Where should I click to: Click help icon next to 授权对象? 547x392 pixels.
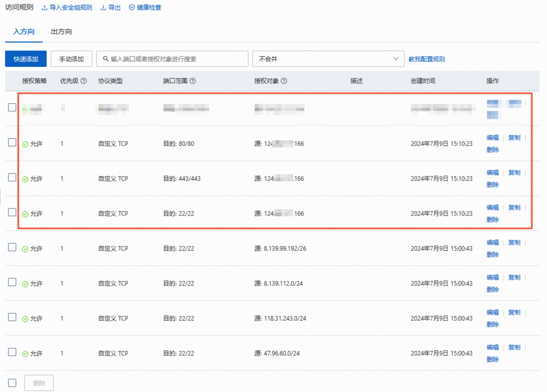point(284,81)
